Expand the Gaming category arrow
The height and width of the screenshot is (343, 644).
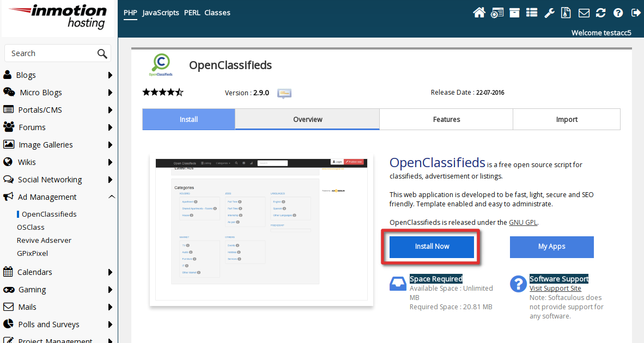(110, 290)
